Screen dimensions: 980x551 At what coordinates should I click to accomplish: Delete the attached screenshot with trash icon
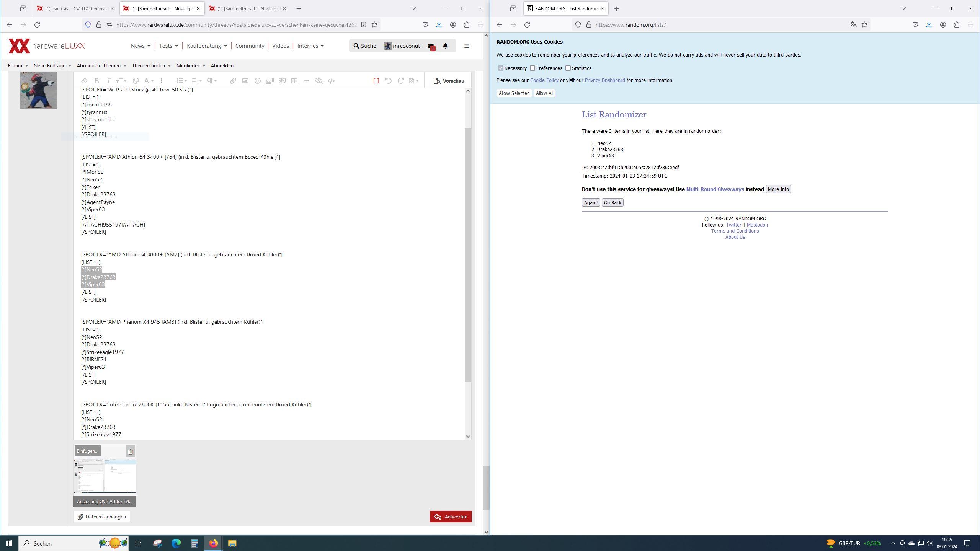pyautogui.click(x=130, y=452)
